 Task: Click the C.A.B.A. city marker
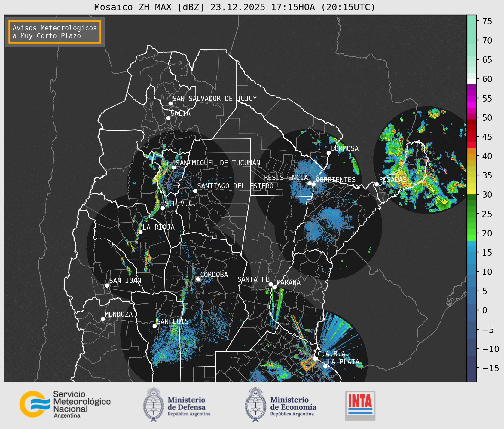coord(316,358)
